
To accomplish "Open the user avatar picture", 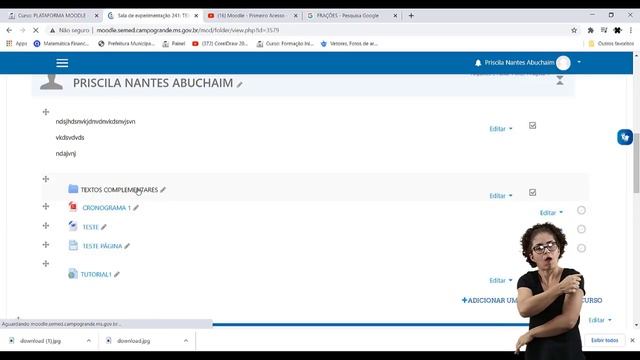I will tap(563, 63).
